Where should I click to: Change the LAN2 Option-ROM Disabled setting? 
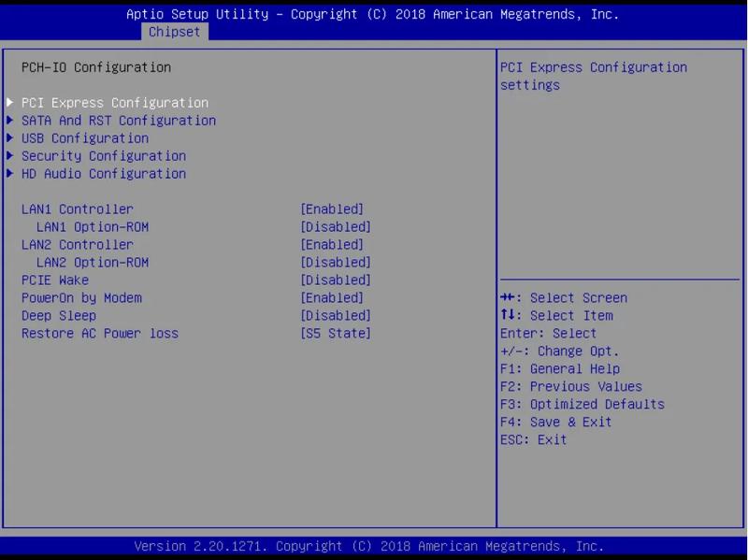(336, 263)
